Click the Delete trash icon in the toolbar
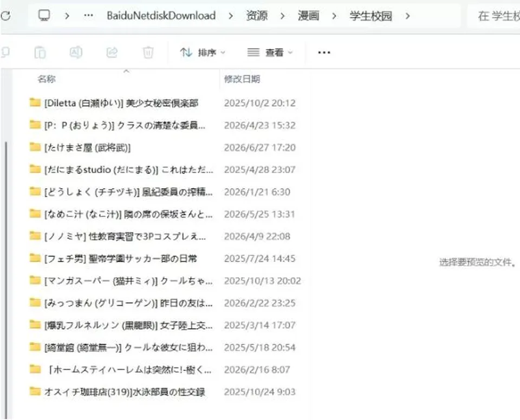The height and width of the screenshot is (420, 520). (148, 52)
